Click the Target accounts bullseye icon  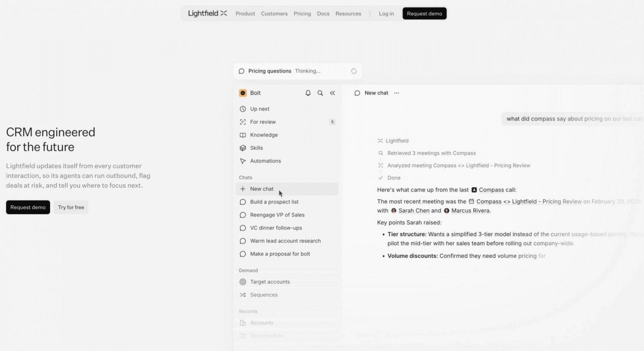pyautogui.click(x=243, y=282)
